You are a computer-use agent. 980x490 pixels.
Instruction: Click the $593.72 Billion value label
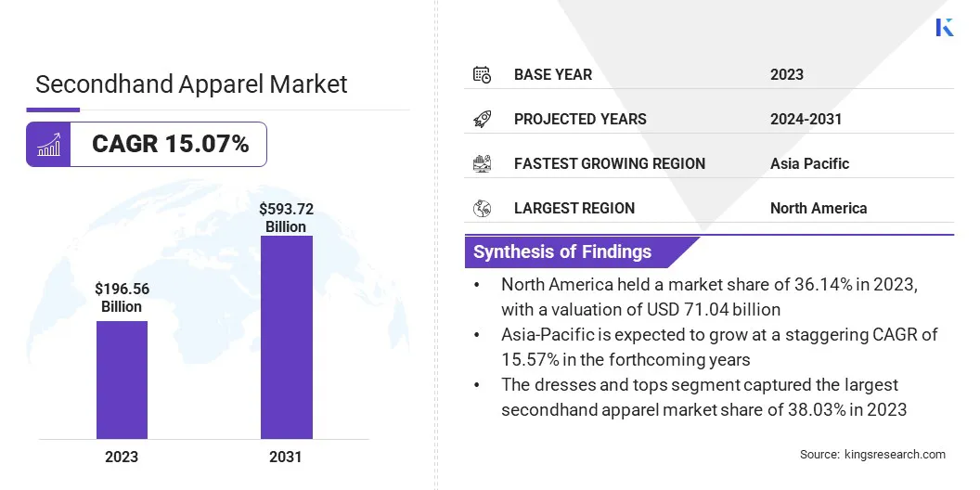click(x=286, y=218)
